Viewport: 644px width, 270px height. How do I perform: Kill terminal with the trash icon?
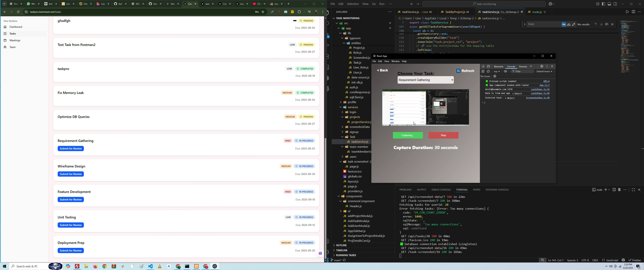pyautogui.click(x=619, y=190)
